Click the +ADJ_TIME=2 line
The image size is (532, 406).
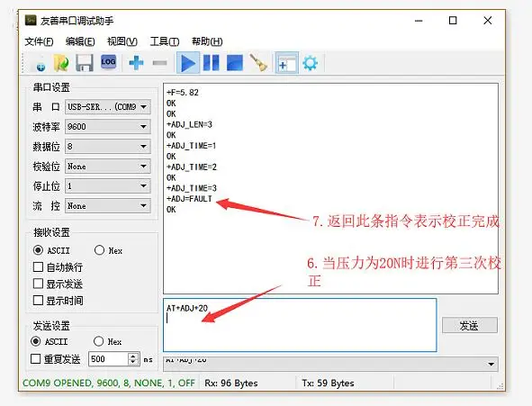coord(192,167)
